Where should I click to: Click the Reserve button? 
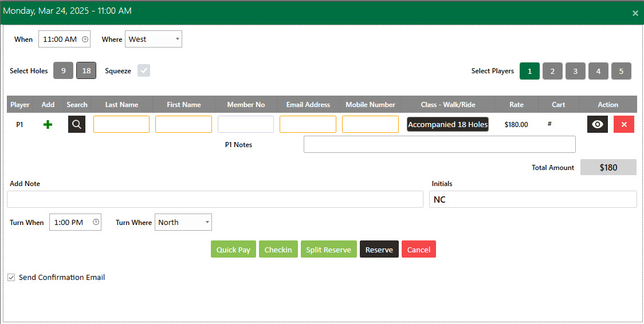pos(379,250)
